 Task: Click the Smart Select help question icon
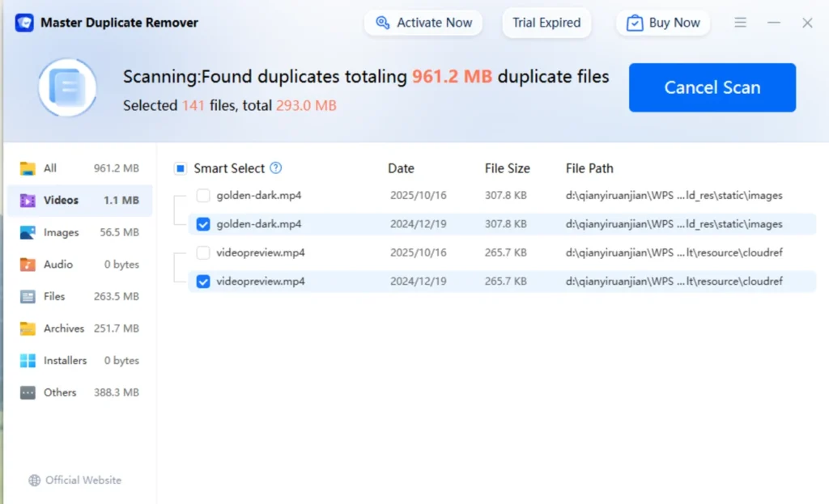click(276, 168)
